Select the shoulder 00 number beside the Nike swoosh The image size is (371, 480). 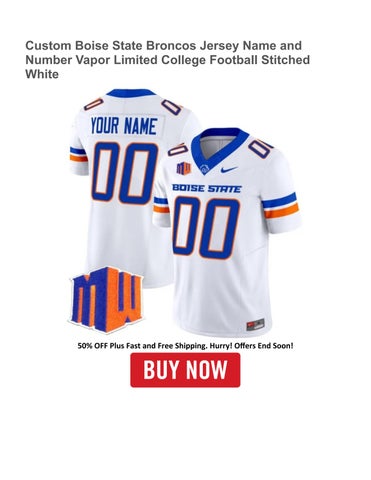[x=260, y=145]
